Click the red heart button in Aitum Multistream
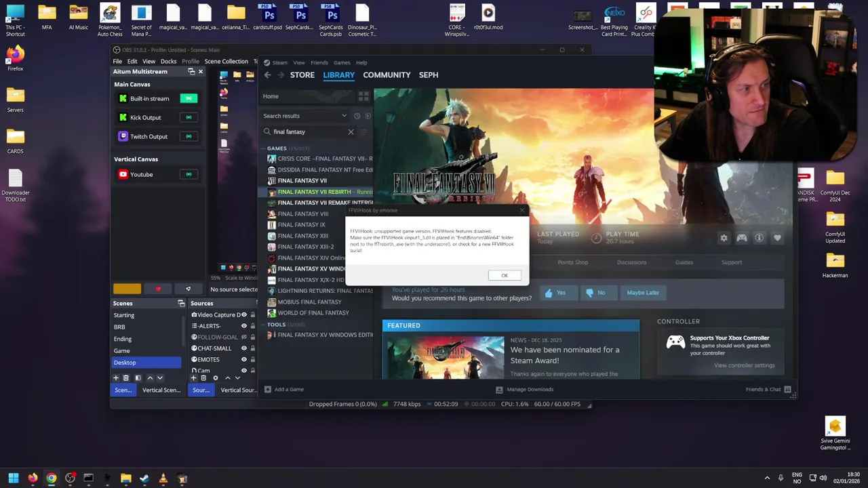Viewport: 868px width, 488px height. click(158, 289)
